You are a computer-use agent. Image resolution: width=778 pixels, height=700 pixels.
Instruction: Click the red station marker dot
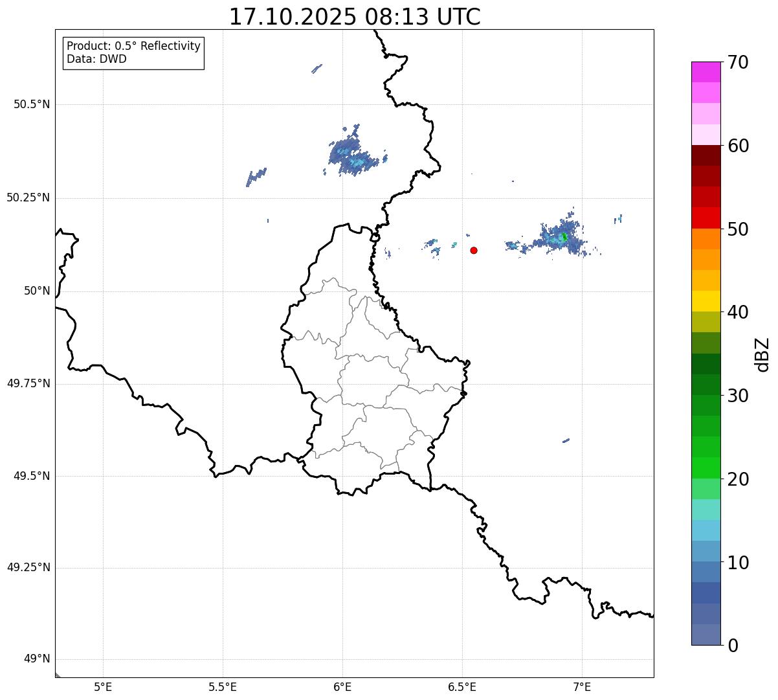pyautogui.click(x=474, y=250)
